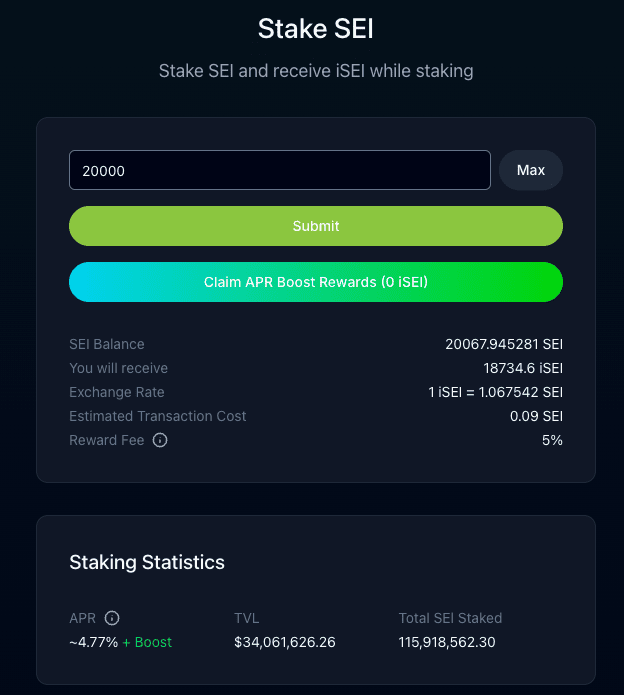624x695 pixels.
Task: Submit the SEI stake
Action: point(315,226)
